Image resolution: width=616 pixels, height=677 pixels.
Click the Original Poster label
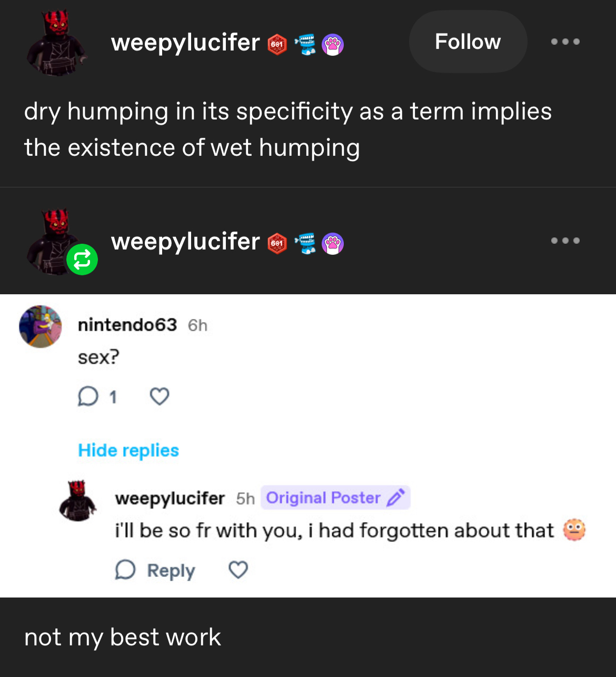click(x=323, y=497)
